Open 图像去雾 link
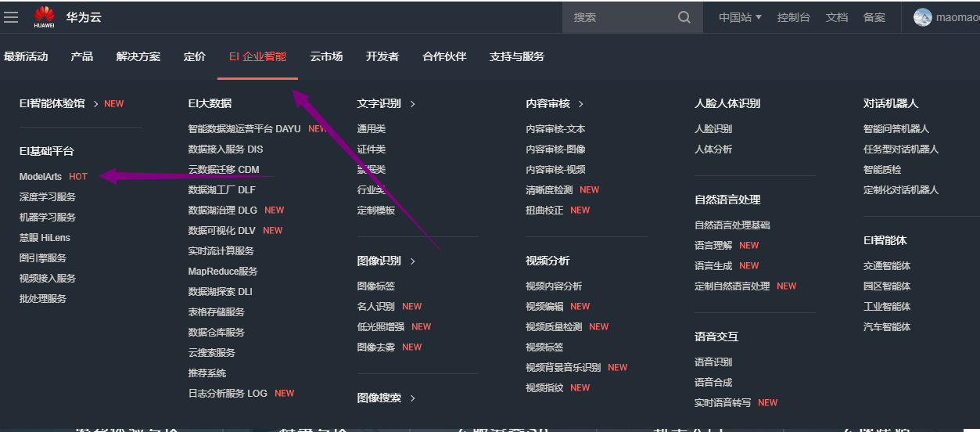Viewport: 980px width, 432px height. click(376, 347)
